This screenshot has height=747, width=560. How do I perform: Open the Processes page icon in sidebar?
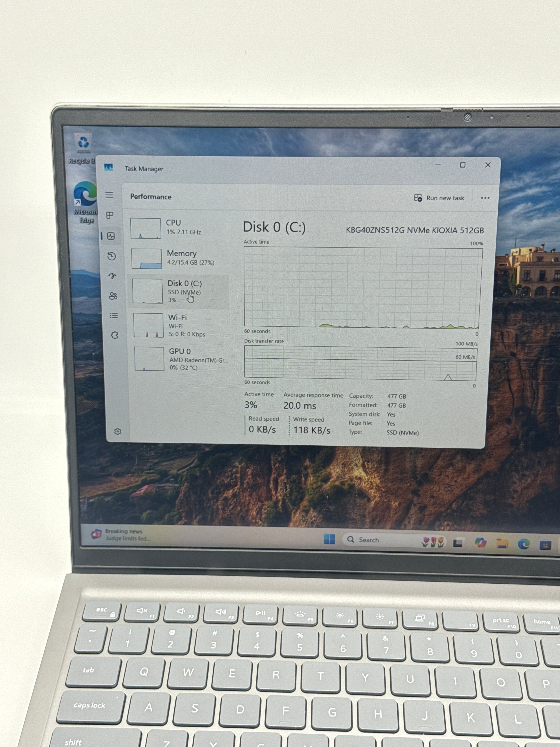(x=110, y=215)
